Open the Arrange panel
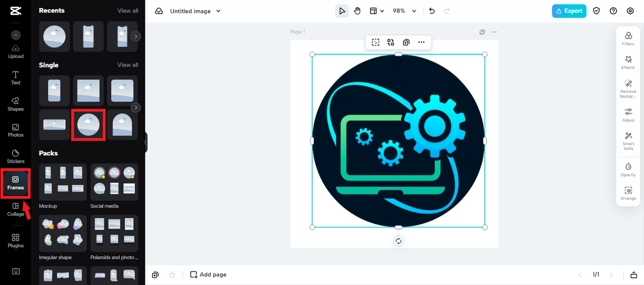644x285 pixels. point(628,193)
